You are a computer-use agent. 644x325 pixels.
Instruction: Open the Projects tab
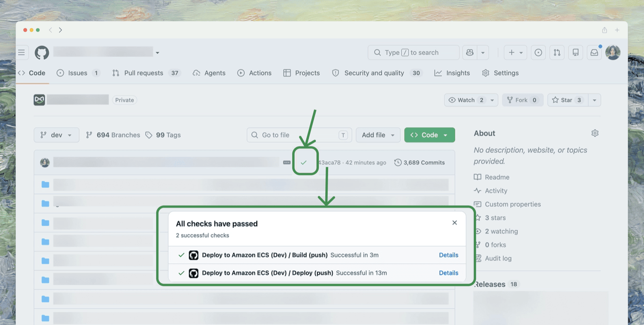(301, 73)
